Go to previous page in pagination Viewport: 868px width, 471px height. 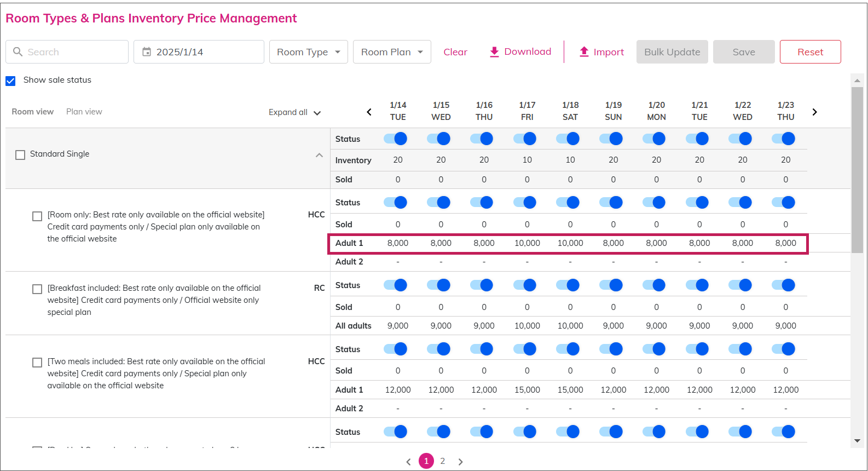[x=408, y=462]
